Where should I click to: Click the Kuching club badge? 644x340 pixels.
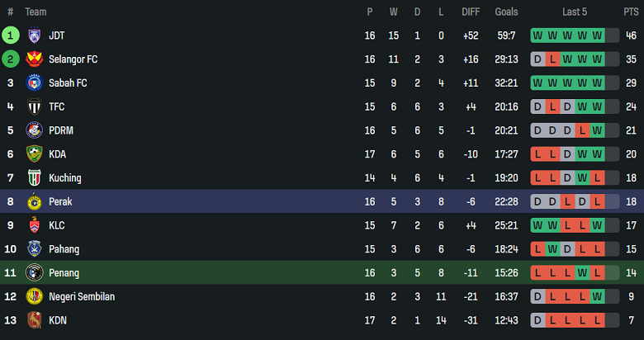[x=34, y=177]
